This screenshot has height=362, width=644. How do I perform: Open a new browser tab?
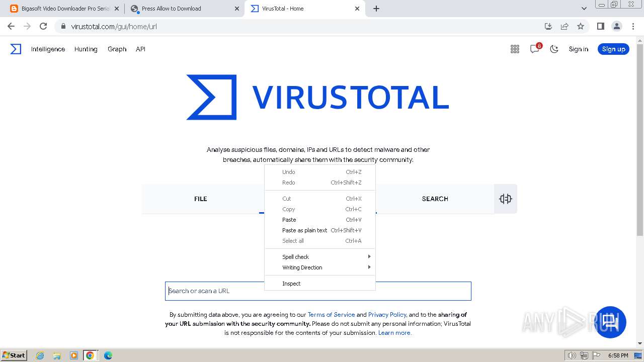click(x=376, y=9)
